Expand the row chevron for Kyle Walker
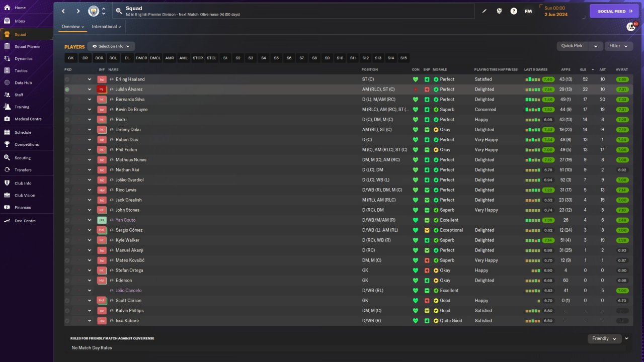644x362 pixels. (x=90, y=240)
